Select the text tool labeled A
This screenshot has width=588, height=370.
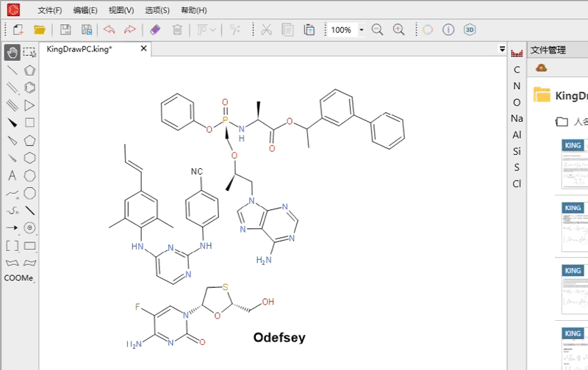[x=12, y=175]
